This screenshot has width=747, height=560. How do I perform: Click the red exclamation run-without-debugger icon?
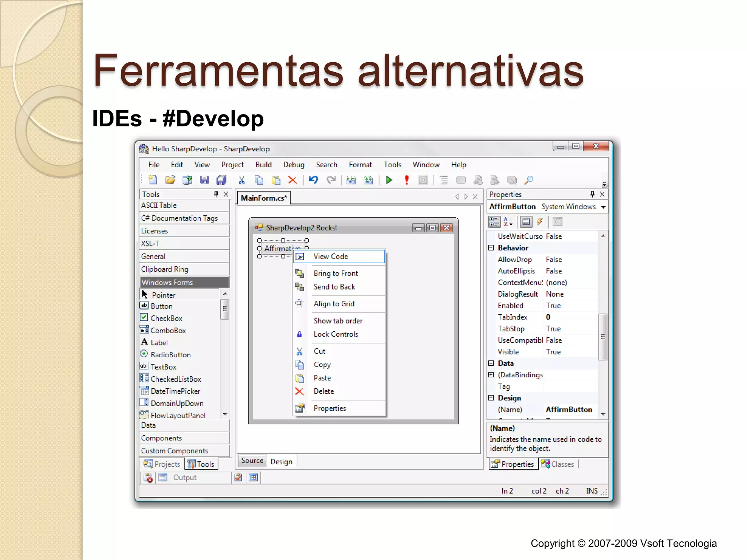pos(406,180)
